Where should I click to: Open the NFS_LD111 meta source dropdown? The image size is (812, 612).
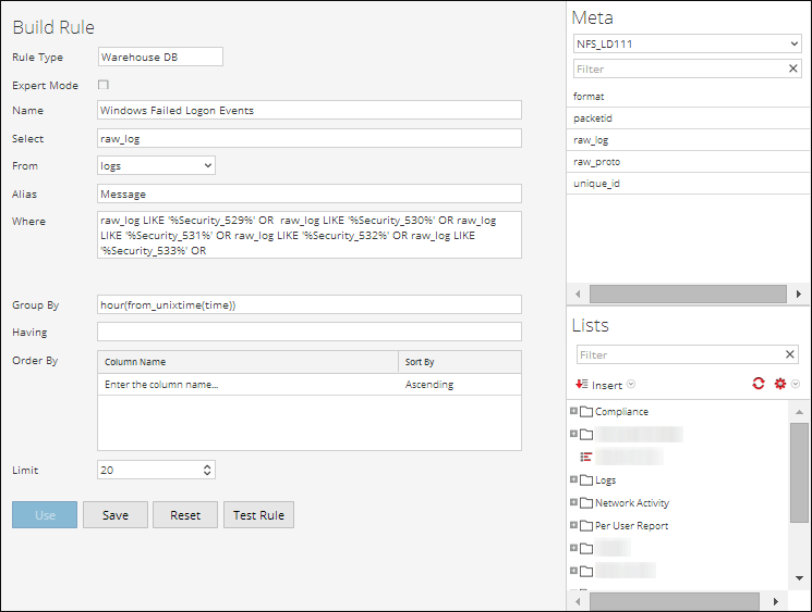[795, 44]
